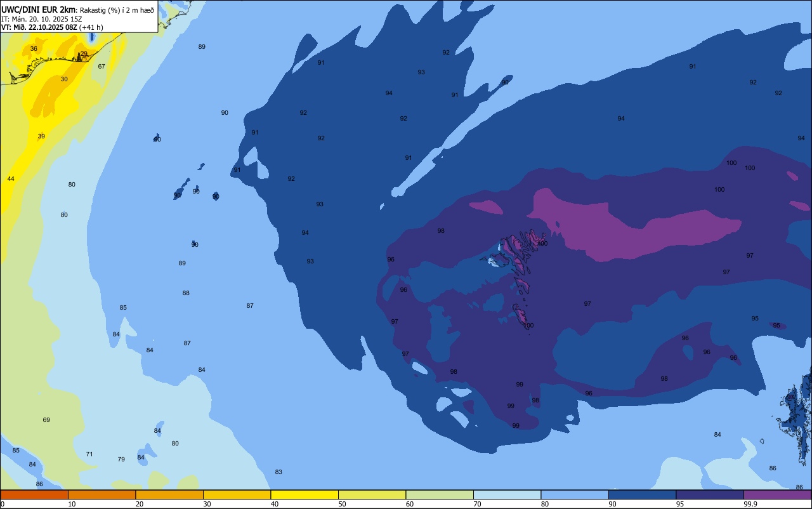
Task: Click the "(+41 h)" forecast offset text
Action: (x=91, y=27)
